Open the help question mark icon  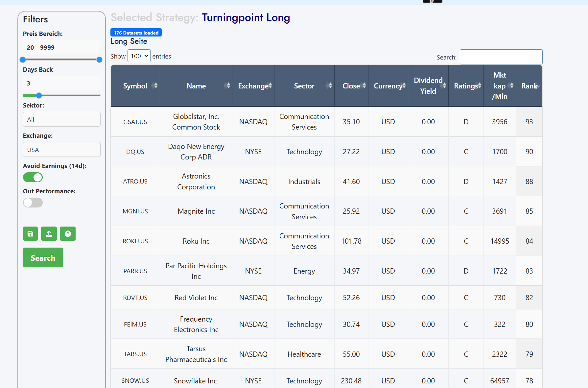tap(68, 234)
